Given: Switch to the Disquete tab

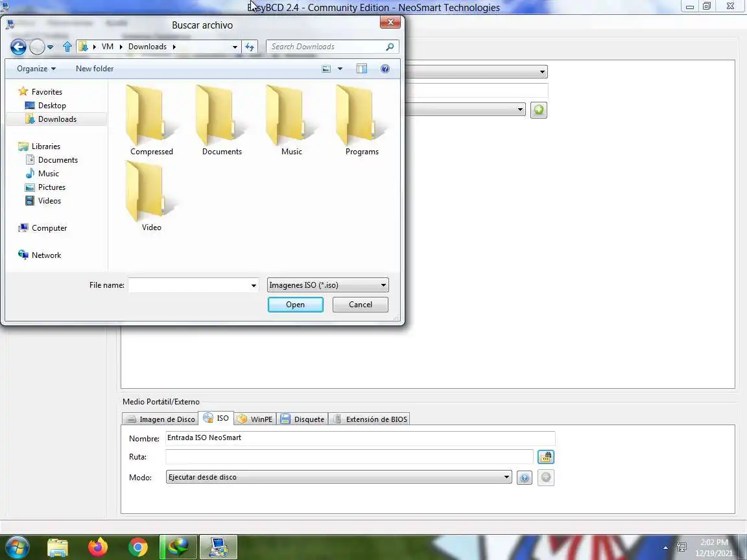Looking at the screenshot, I should [x=302, y=419].
